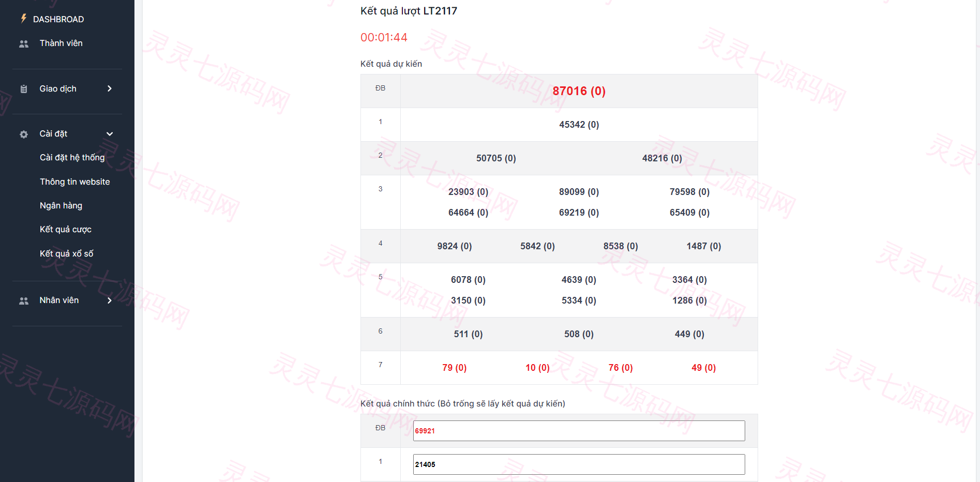
Task: Expand the Giao dịch menu chevron
Action: [110, 88]
